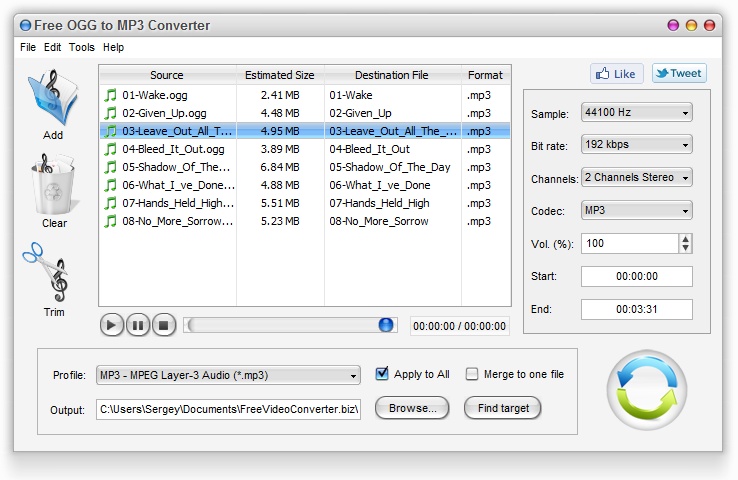Viewport: 738px width, 480px height.
Task: Start conversion with the circular arrows button
Action: (x=647, y=389)
